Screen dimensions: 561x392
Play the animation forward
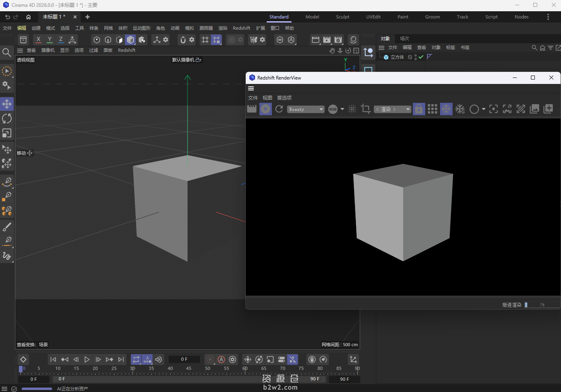click(87, 359)
